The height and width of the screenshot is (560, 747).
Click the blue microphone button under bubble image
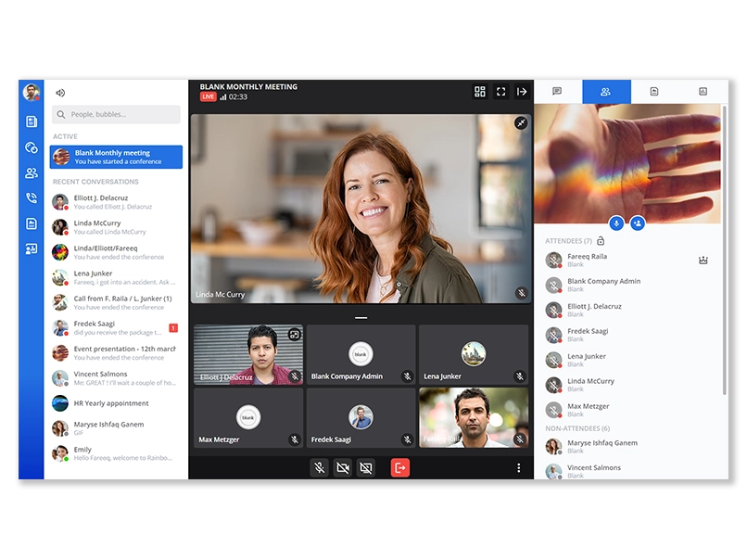tap(616, 223)
